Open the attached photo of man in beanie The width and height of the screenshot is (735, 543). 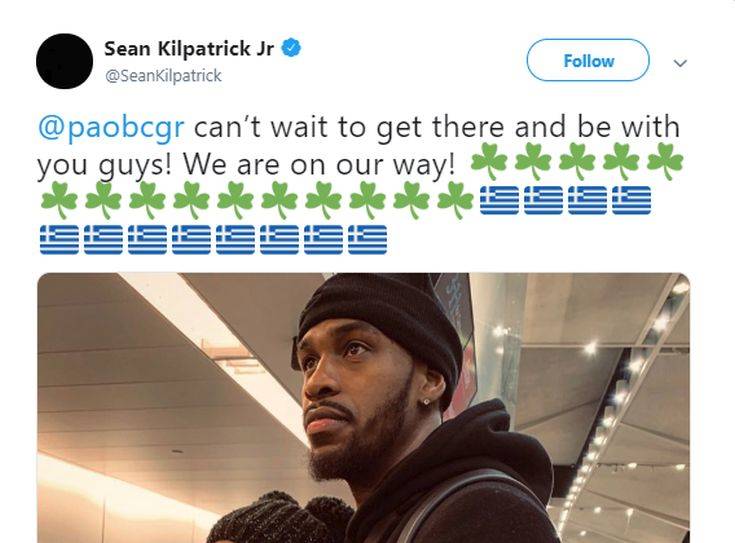363,407
